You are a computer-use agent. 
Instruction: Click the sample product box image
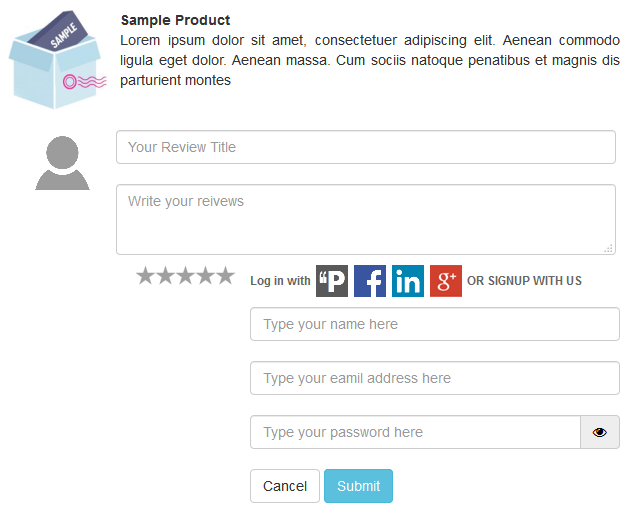(57, 59)
